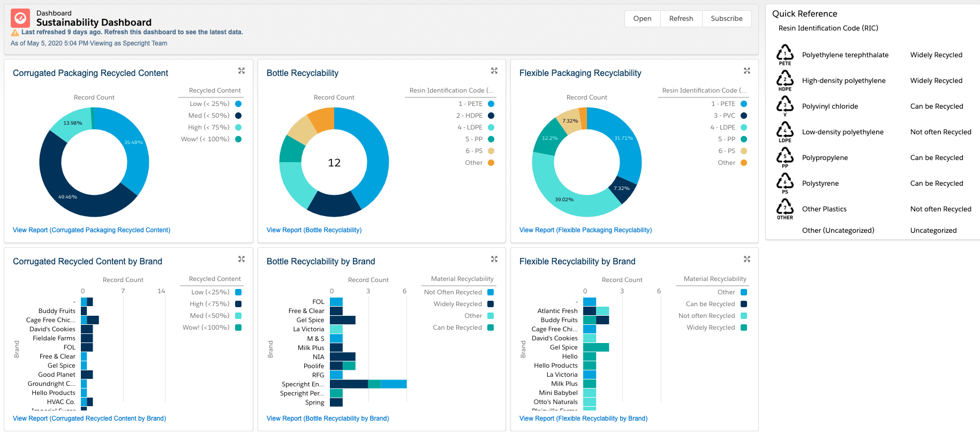Expand the Bottle Recyclability chart

click(494, 71)
